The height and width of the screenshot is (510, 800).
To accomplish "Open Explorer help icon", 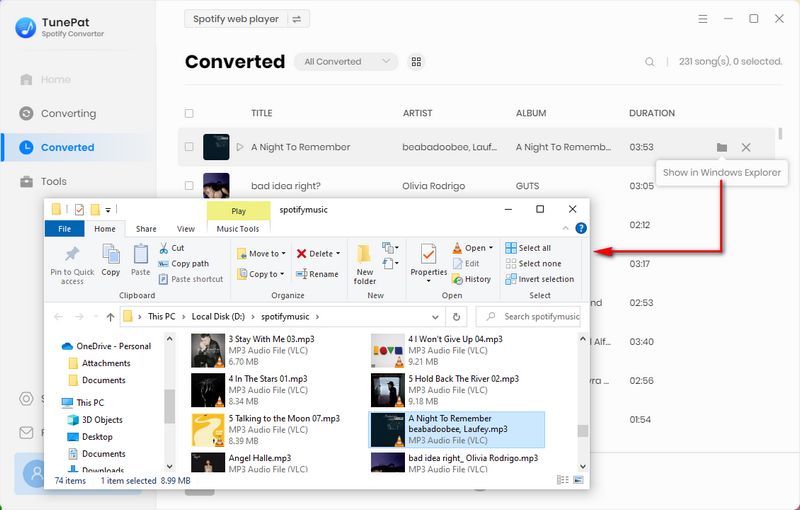I will coord(581,228).
